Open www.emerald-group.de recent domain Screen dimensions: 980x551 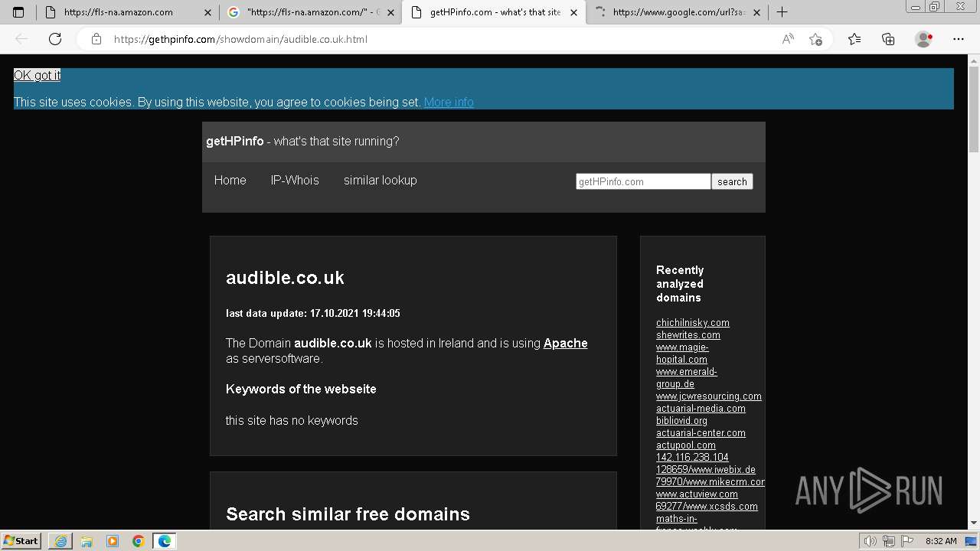coord(687,377)
